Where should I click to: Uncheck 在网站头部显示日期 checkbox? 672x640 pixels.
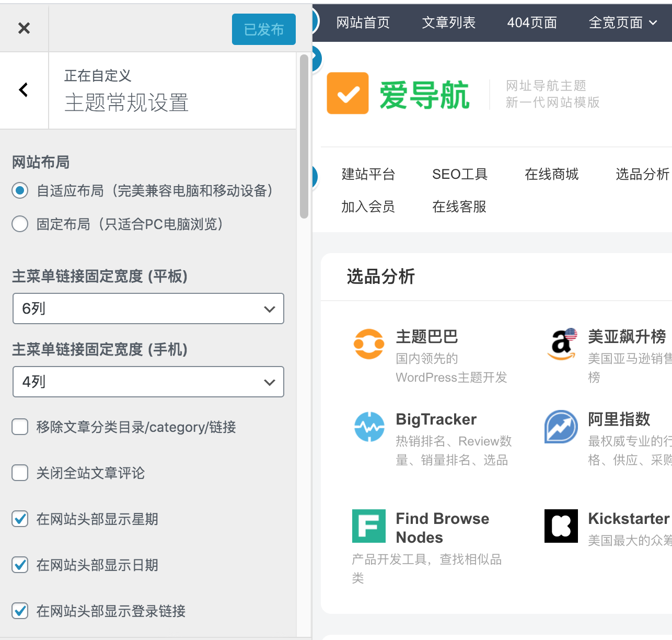[x=20, y=565]
